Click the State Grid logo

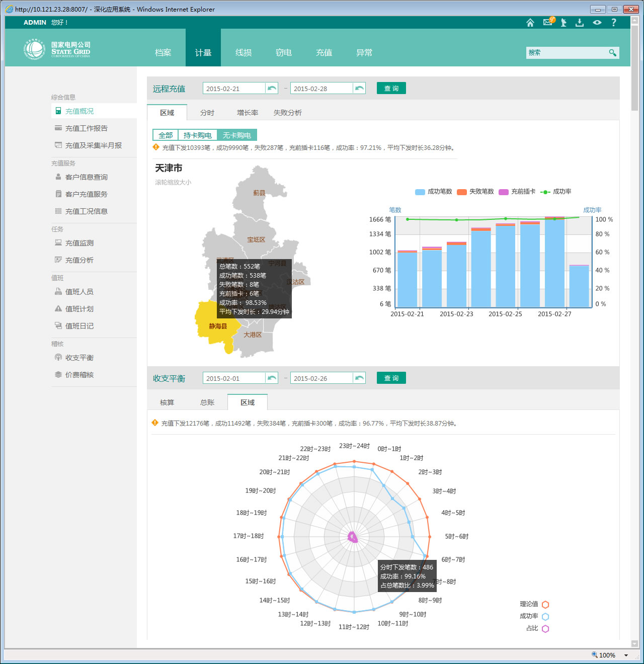point(57,49)
